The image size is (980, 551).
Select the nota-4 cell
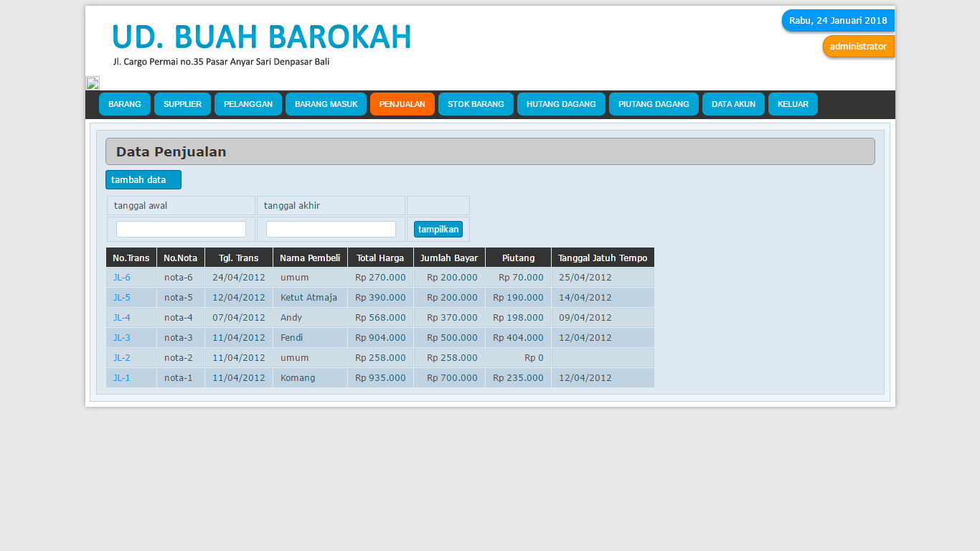(x=181, y=318)
